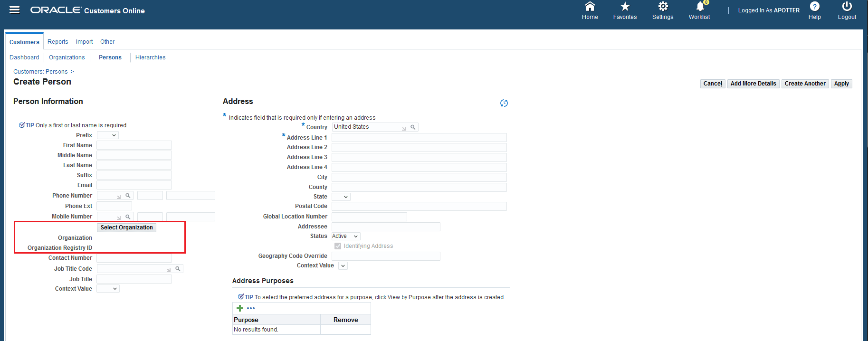Click the Suffix field
This screenshot has height=341, width=868.
(134, 175)
